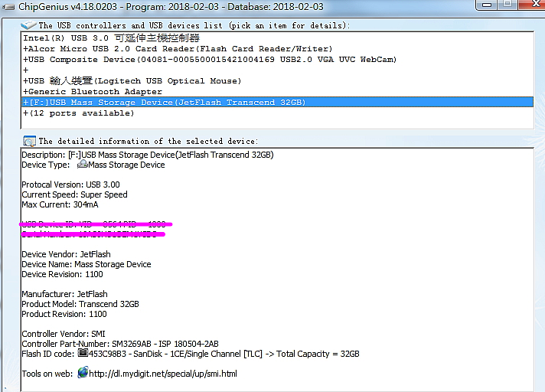The width and height of the screenshot is (545, 392).
Task: Click the globe icon beside Tools on web
Action: pyautogui.click(x=83, y=373)
